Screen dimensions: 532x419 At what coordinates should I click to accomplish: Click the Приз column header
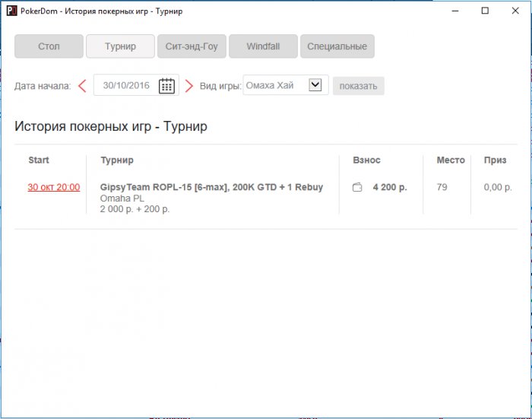[x=495, y=160]
